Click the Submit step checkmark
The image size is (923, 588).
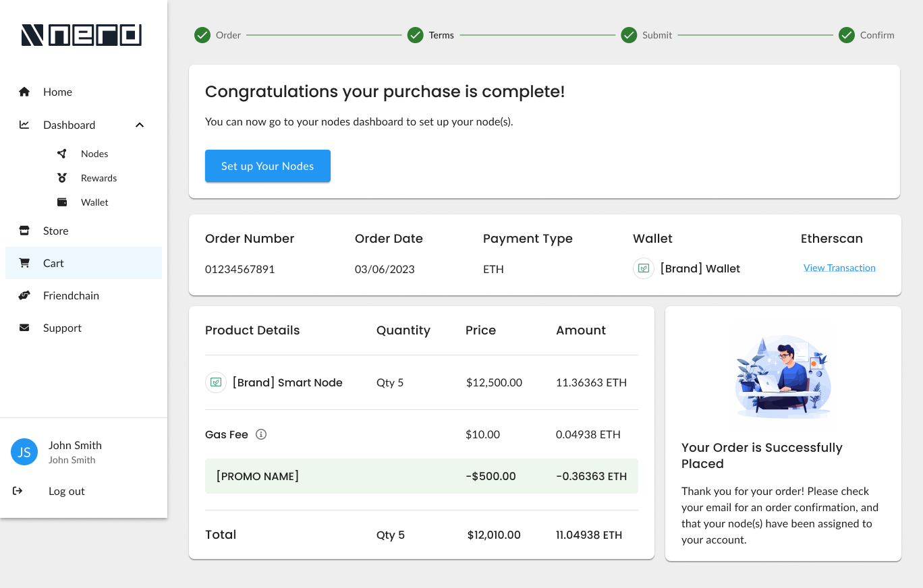coord(629,35)
